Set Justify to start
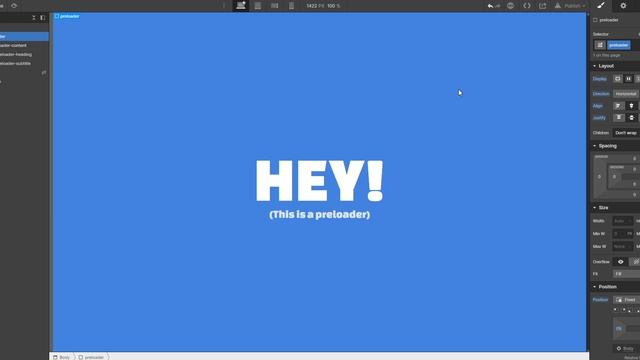The width and height of the screenshot is (640, 360). [619, 118]
